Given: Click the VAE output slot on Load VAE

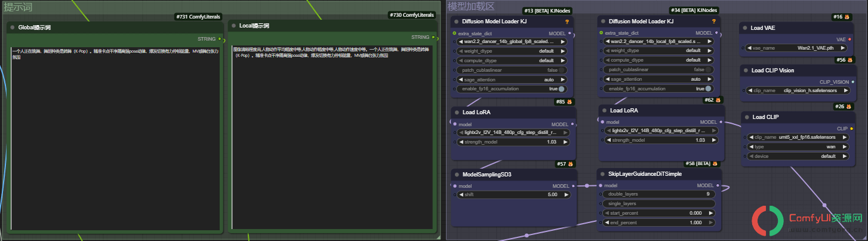Looking at the screenshot, I should point(851,39).
